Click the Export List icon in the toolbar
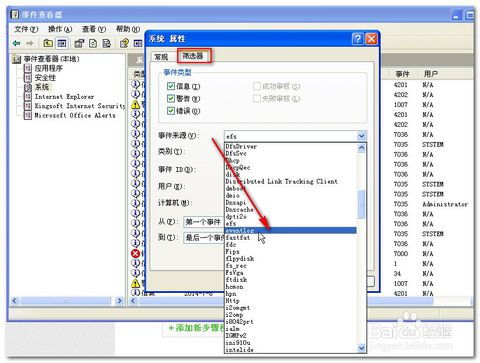The width and height of the screenshot is (480, 363). (x=107, y=43)
